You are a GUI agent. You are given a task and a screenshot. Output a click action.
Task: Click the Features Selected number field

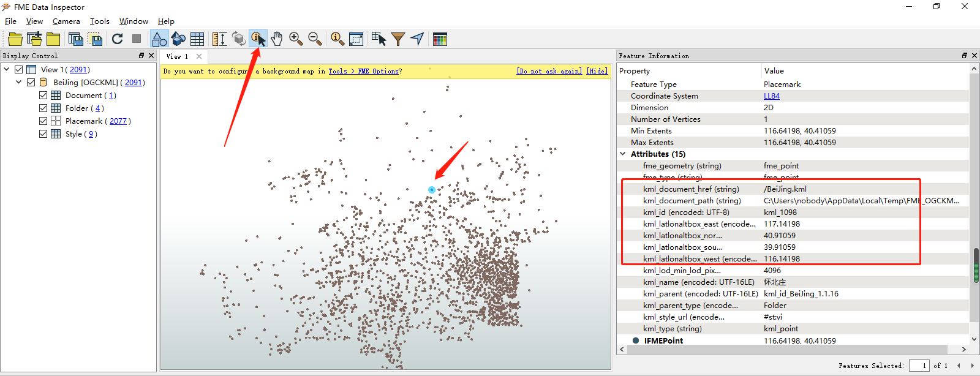(x=919, y=366)
